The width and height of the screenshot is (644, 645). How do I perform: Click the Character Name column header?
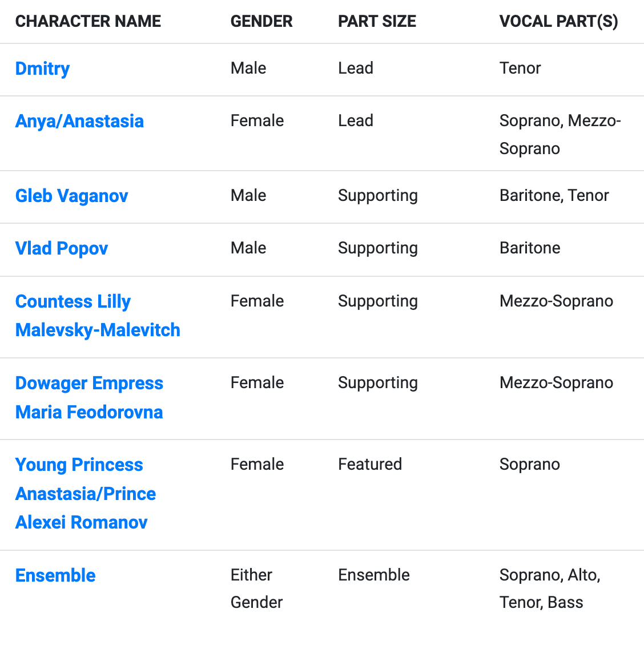tap(88, 21)
